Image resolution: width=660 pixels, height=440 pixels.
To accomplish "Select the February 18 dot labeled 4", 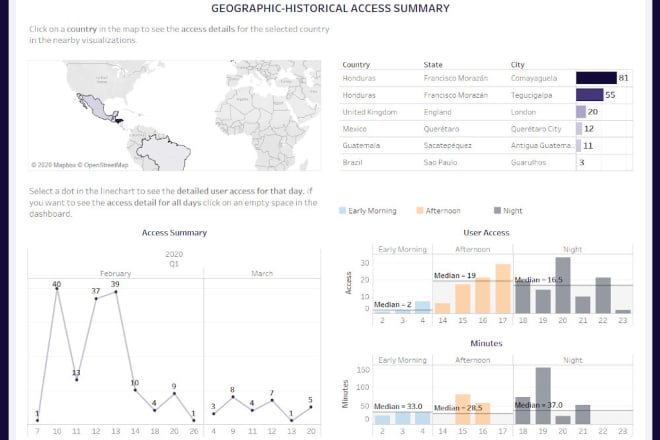I will (154, 410).
